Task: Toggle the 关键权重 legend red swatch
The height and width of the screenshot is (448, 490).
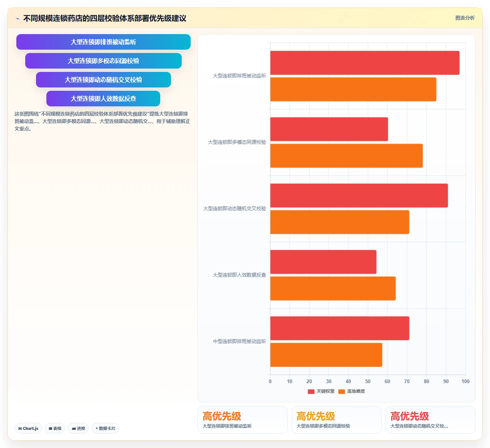Action: [311, 392]
